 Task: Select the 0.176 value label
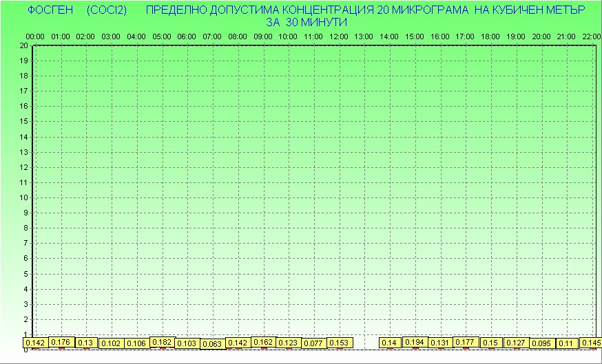(61, 342)
